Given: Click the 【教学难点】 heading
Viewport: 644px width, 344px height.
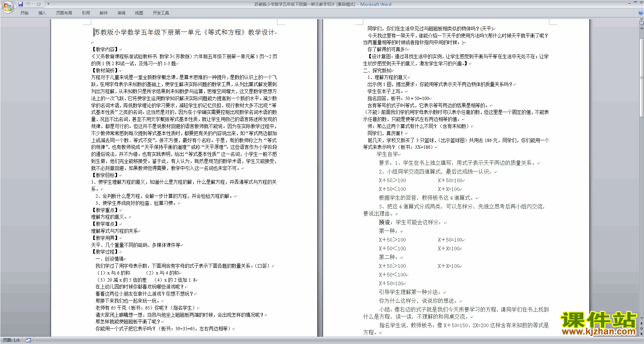Looking at the screenshot, I should 105,224.
